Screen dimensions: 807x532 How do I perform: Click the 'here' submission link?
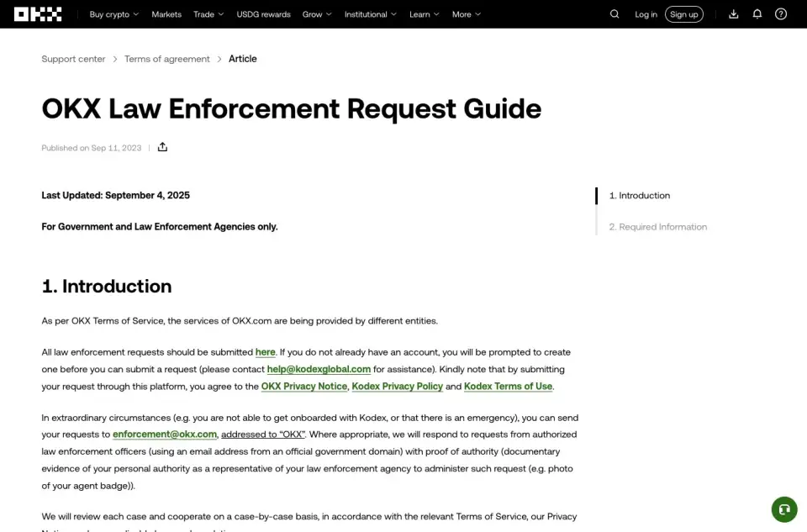click(x=266, y=352)
